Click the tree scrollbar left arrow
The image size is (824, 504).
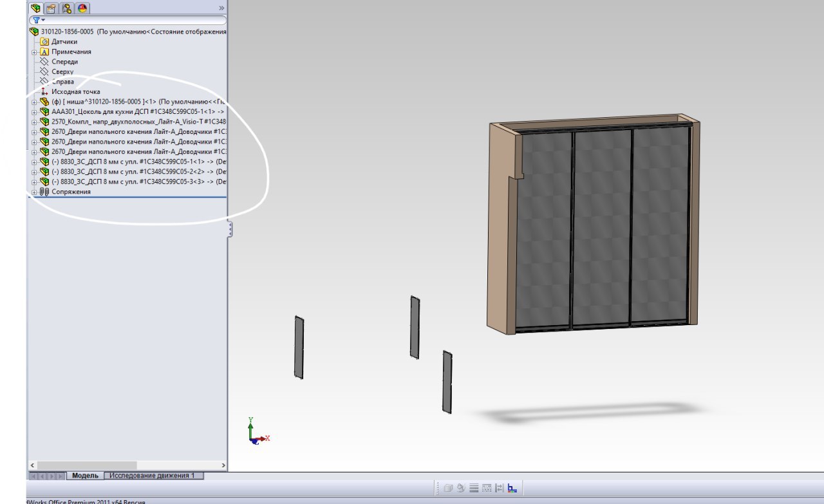click(x=32, y=465)
